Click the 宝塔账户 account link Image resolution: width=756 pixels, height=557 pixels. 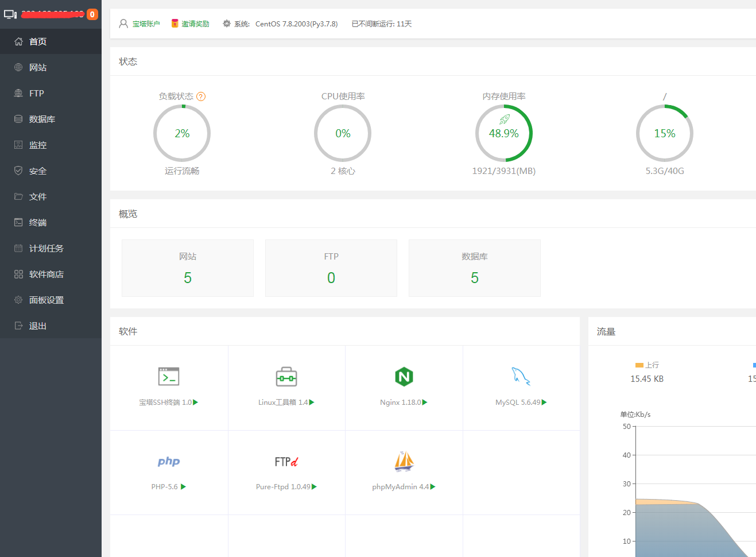click(x=146, y=24)
